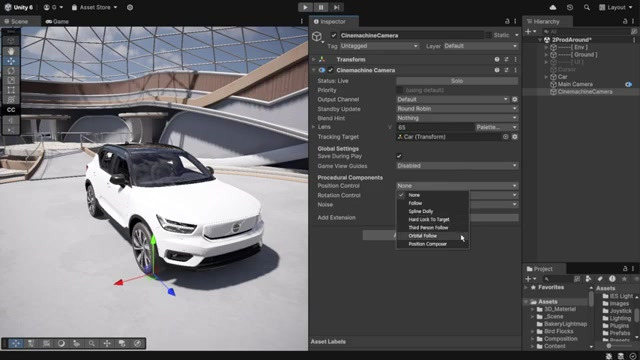
Task: Open the Game View Guides dropdown
Action: (457, 166)
